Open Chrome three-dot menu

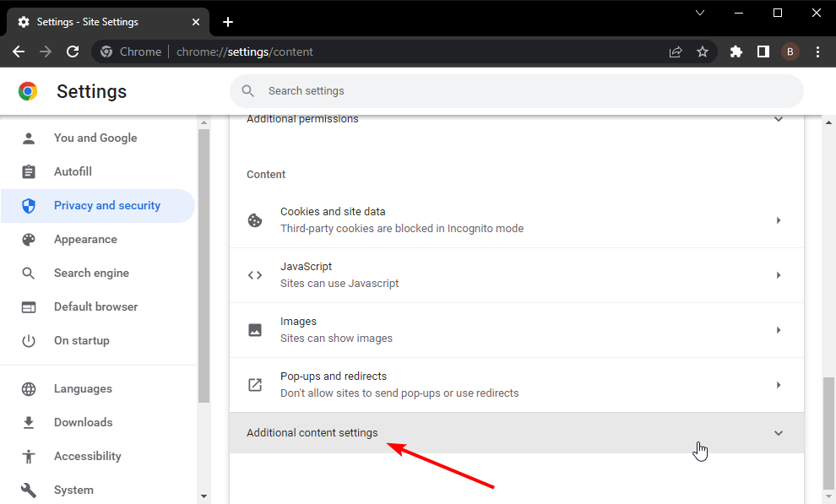pos(817,51)
